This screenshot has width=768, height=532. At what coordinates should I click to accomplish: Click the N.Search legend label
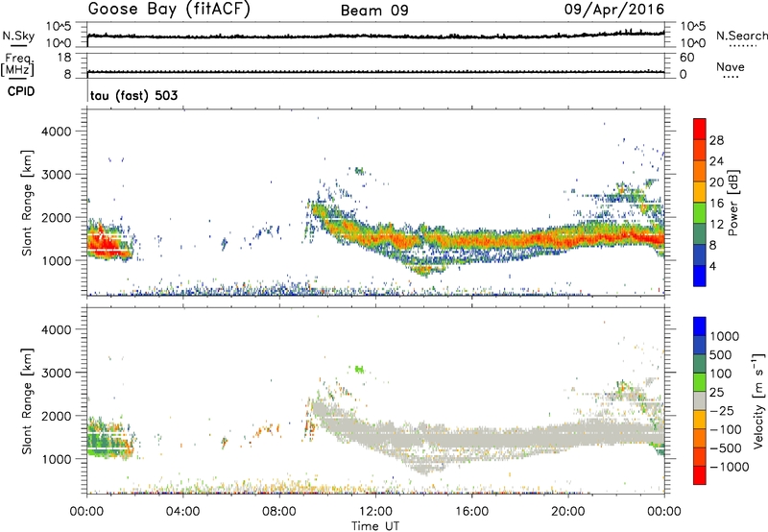[741, 36]
